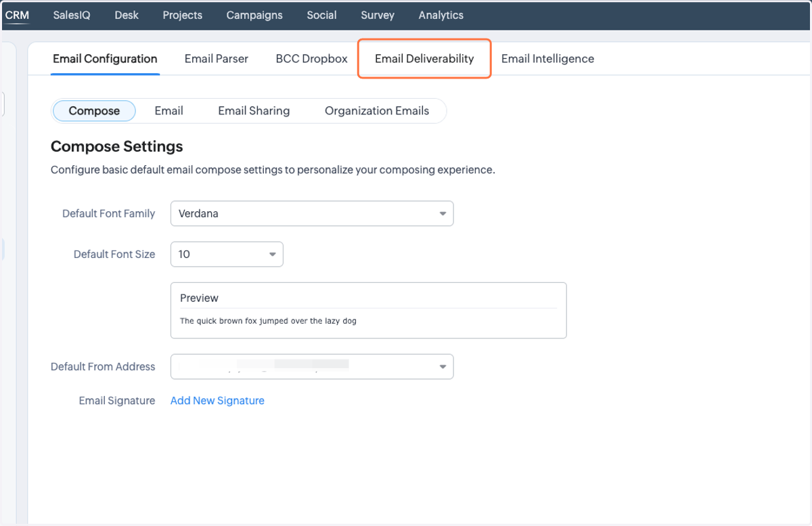Image resolution: width=812 pixels, height=526 pixels.
Task: Click the Compose Settings heading
Action: [x=117, y=146]
